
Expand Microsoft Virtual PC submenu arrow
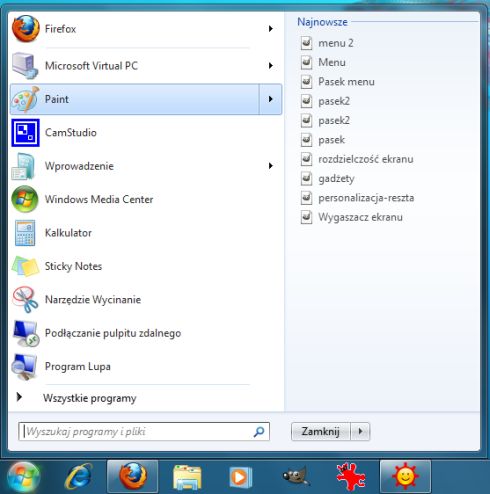coord(271,66)
